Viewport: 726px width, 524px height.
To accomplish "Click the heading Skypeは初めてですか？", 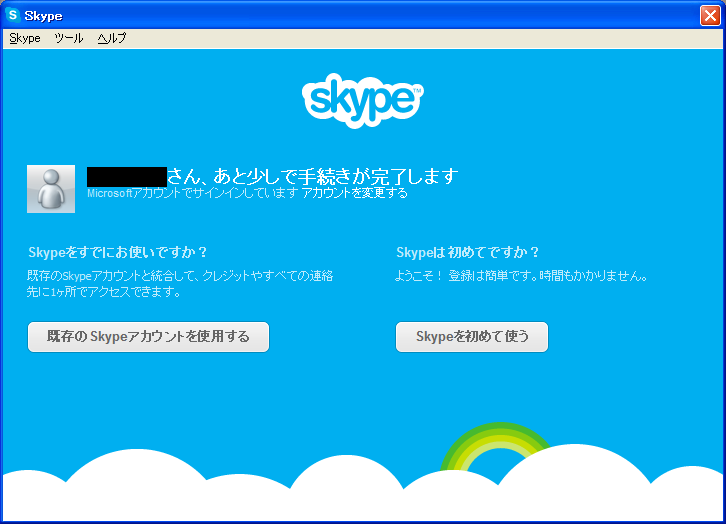I will point(468,252).
